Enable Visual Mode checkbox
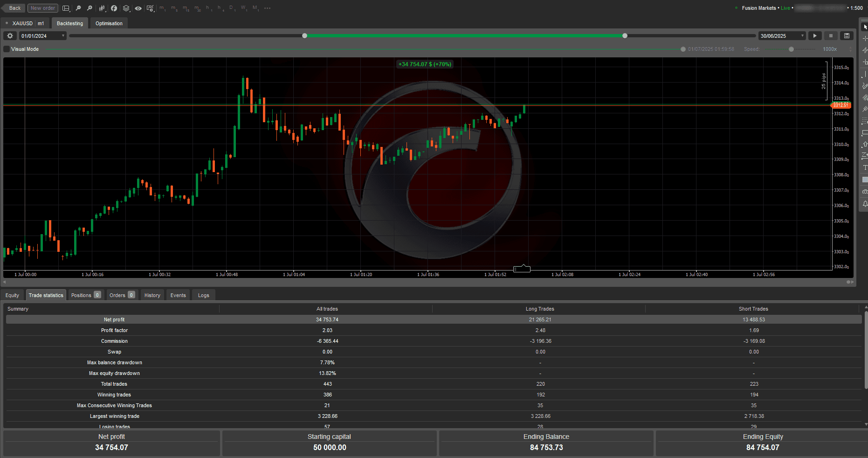Screen dimensions: 868x458 tap(6, 49)
